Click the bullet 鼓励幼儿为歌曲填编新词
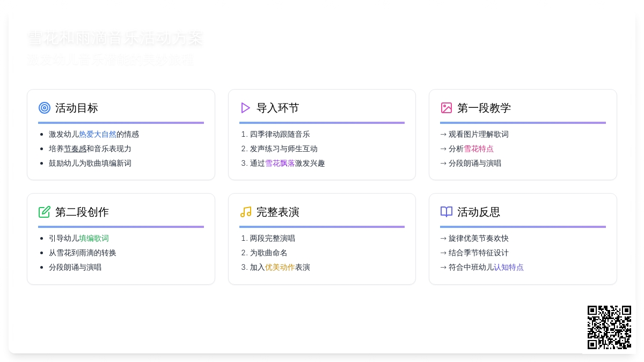This screenshot has height=362, width=644. pyautogui.click(x=90, y=163)
